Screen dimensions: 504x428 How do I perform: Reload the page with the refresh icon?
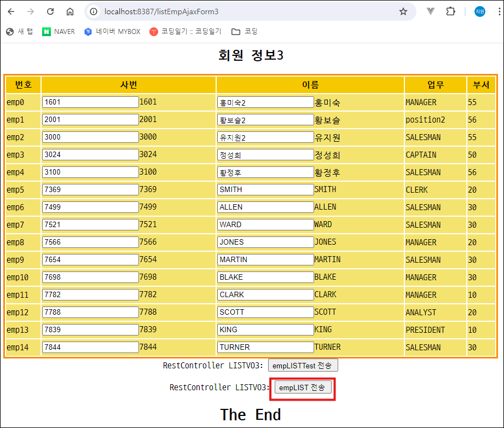click(50, 11)
